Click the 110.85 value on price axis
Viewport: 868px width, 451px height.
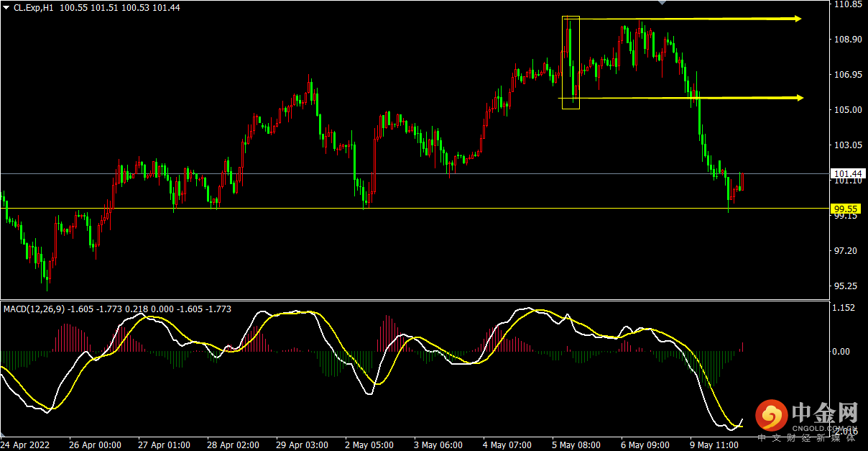point(846,4)
